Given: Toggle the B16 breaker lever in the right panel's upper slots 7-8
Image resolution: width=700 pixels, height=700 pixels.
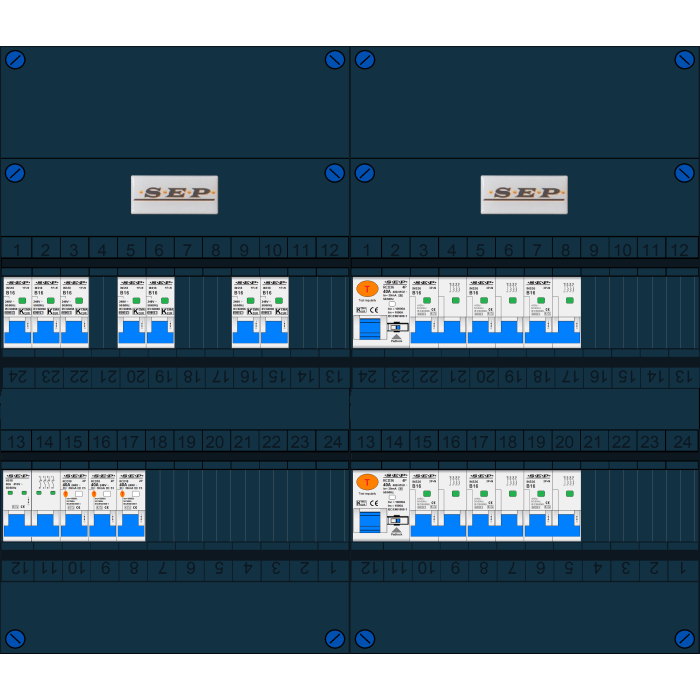Looking at the screenshot, I should tap(553, 332).
